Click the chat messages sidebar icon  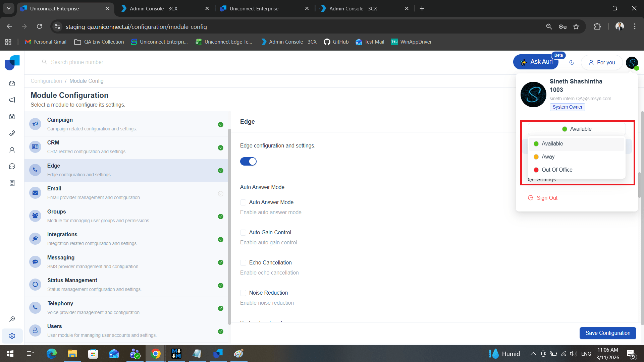click(x=12, y=166)
